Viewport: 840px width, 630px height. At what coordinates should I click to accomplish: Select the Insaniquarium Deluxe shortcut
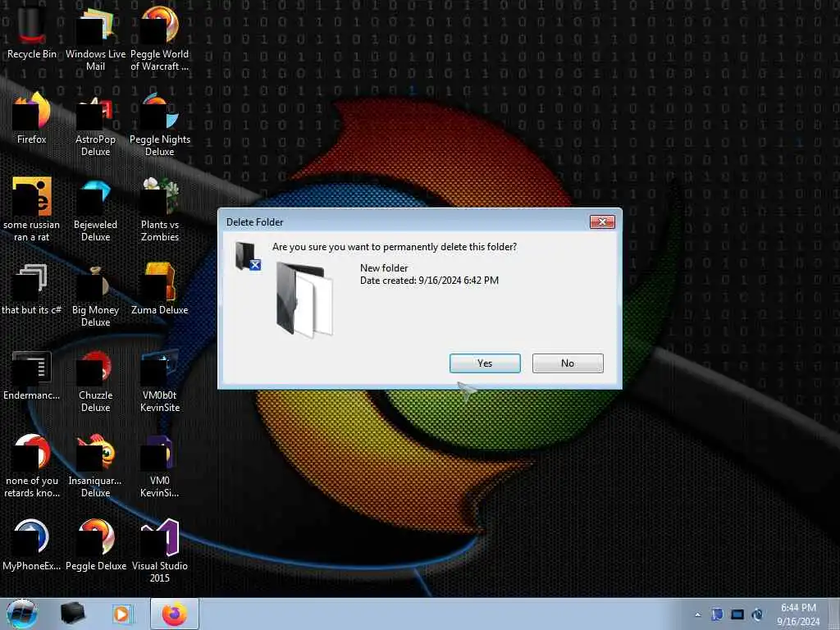click(x=95, y=465)
